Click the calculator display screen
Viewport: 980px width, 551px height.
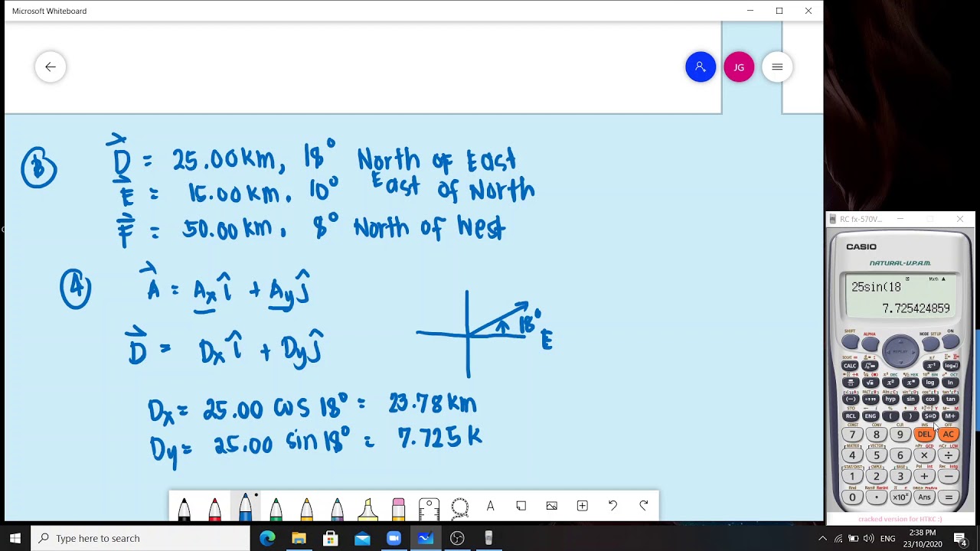point(900,295)
